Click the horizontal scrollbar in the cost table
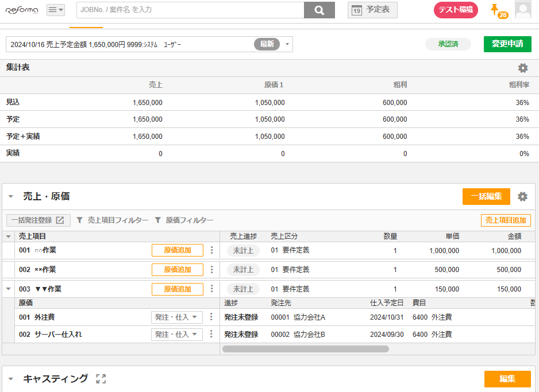Image resolution: width=539 pixels, height=392 pixels. tap(305, 348)
